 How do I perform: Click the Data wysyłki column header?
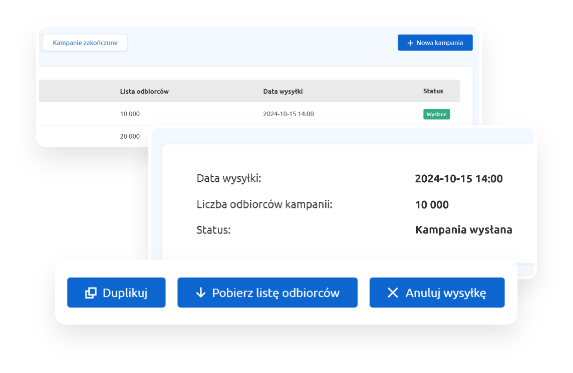(x=283, y=91)
